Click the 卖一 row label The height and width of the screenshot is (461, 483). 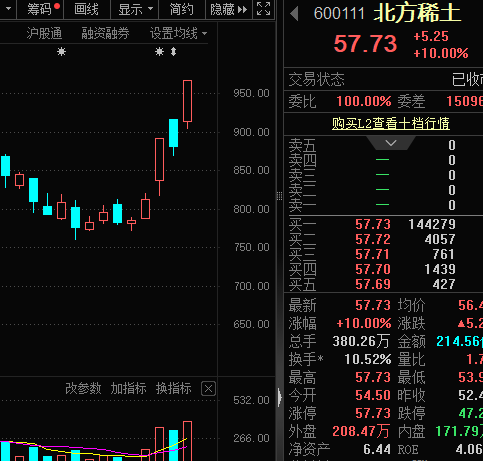(x=302, y=205)
